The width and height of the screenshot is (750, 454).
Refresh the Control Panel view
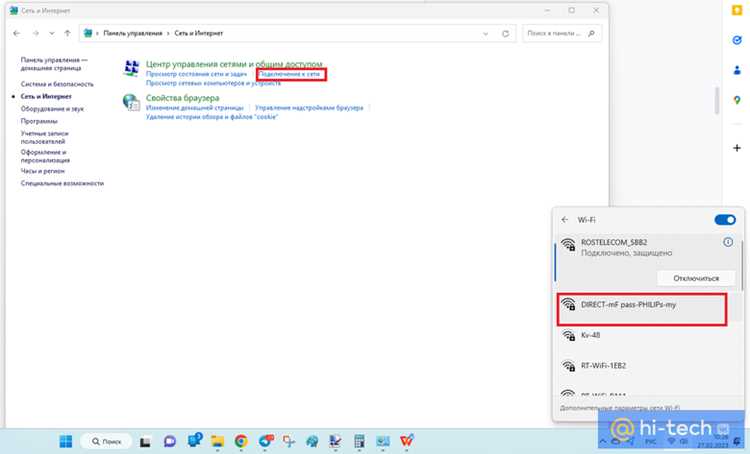tap(505, 33)
